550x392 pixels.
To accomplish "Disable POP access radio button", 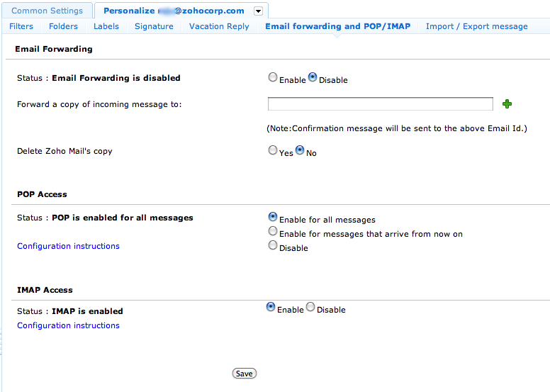I will [x=273, y=246].
